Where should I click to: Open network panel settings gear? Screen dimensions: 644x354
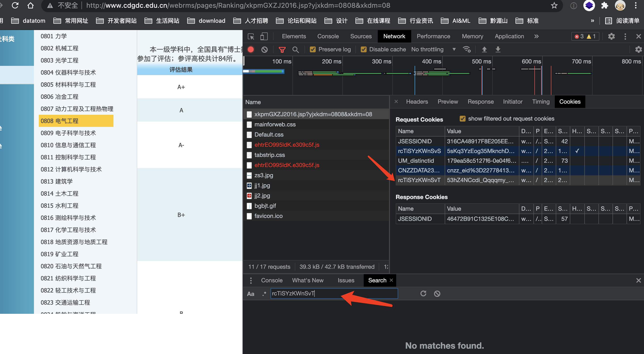(638, 49)
